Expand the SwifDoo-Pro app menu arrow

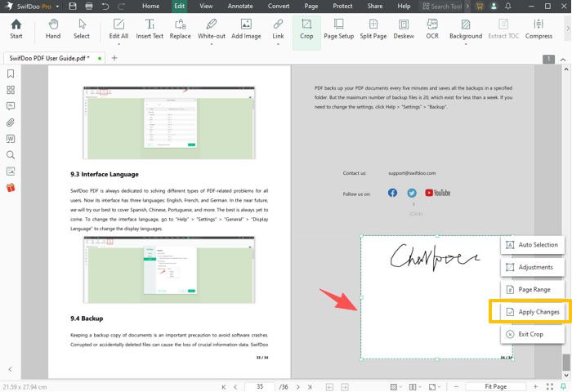point(57,7)
